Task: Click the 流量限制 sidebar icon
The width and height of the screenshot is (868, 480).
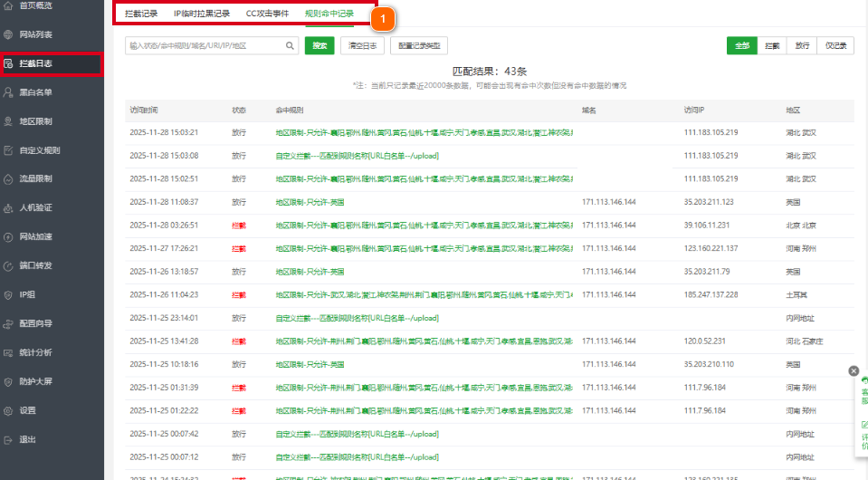Action: coord(8,178)
